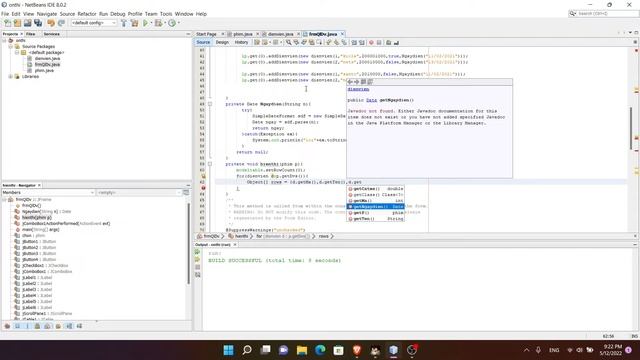Click the New File toolbar icon
This screenshot has height=360, width=640.
point(8,23)
